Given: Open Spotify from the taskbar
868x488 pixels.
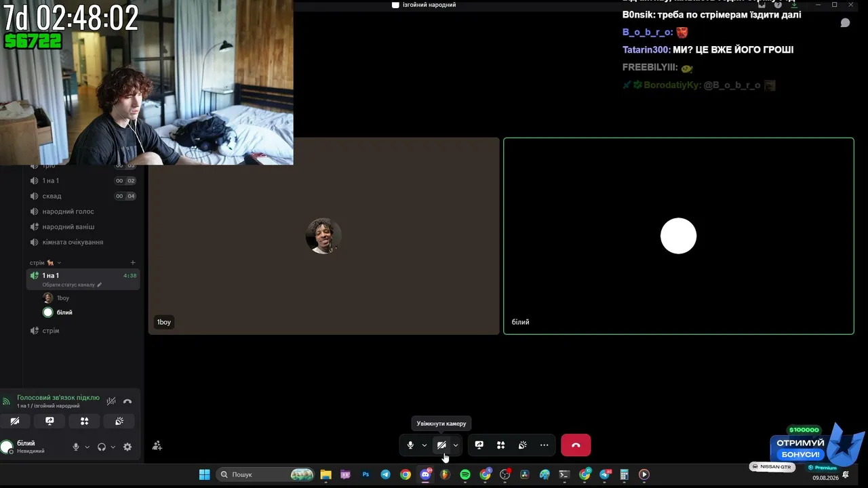Looking at the screenshot, I should tap(465, 474).
